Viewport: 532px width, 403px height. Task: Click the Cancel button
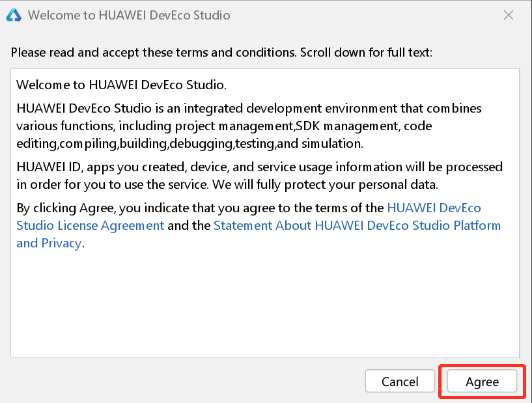(400, 382)
